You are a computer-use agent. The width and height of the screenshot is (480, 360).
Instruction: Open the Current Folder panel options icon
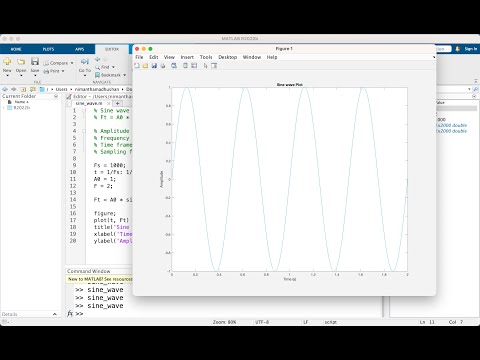click(x=56, y=96)
